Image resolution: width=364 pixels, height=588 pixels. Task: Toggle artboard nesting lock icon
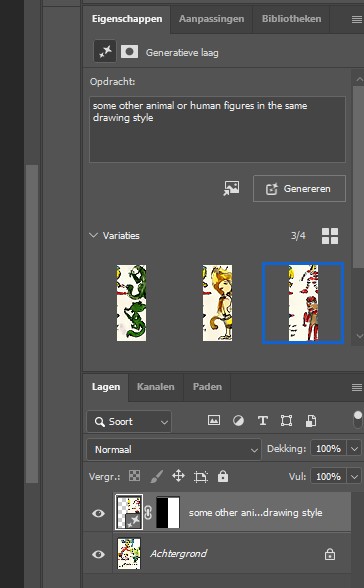(201, 477)
